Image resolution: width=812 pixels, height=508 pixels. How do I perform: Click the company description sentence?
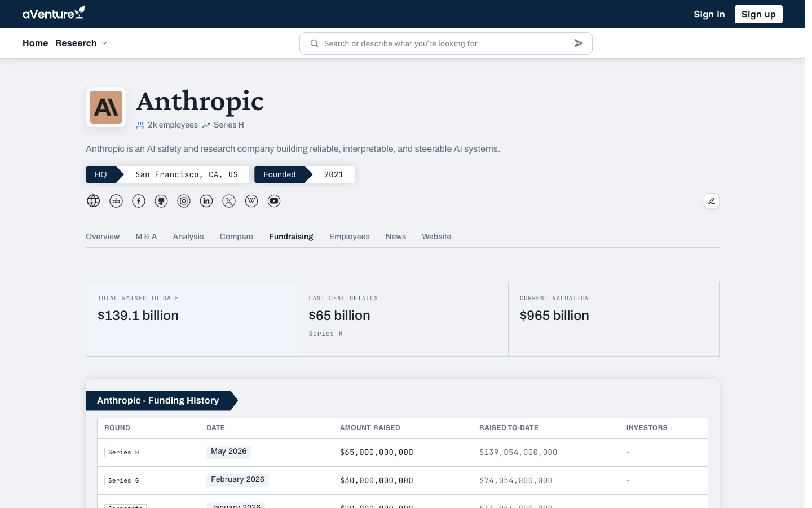[x=293, y=149]
